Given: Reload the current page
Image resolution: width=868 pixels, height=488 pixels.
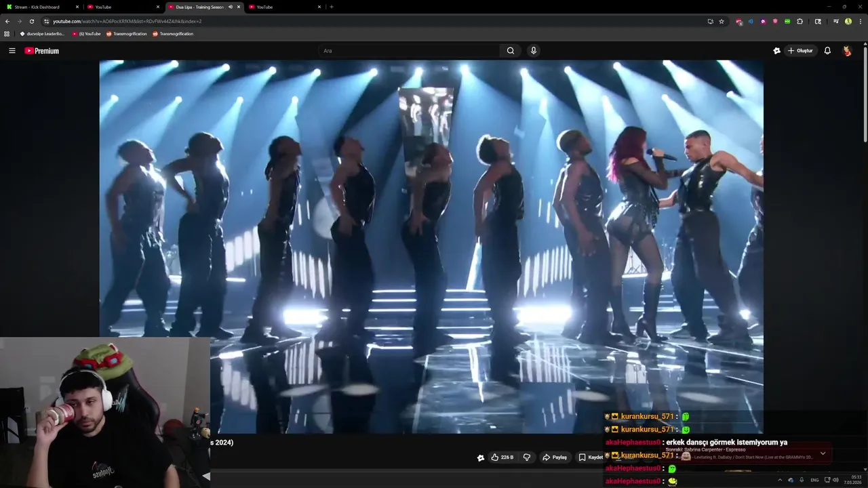Looking at the screenshot, I should point(32,21).
